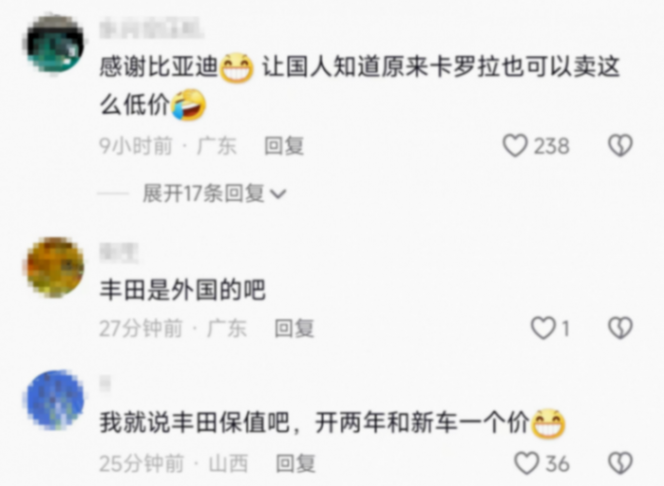
Task: Tap broken heart on 丰田是外国的吧 comment
Action: (x=620, y=328)
